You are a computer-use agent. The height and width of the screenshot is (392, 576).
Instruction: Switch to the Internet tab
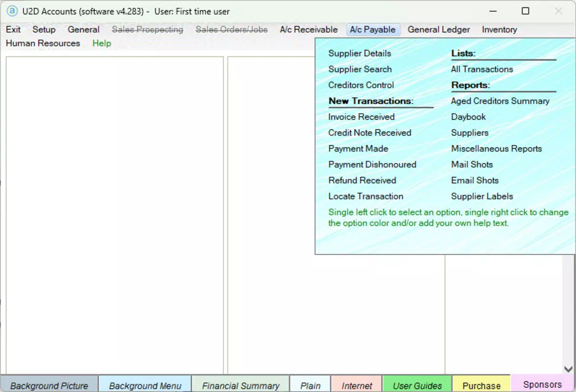[x=357, y=385]
